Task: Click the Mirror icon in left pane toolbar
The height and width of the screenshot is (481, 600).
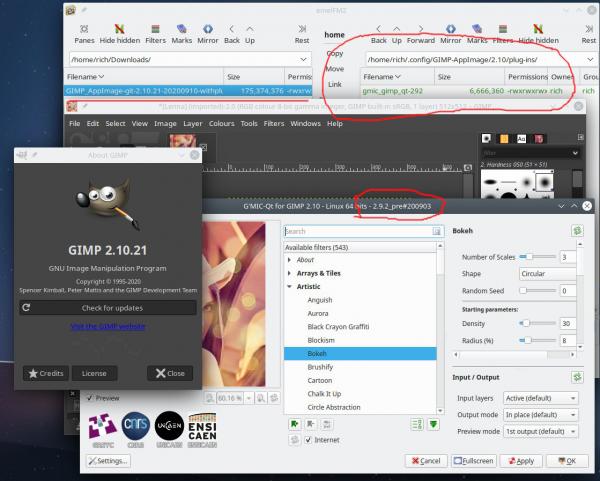Action: (x=207, y=29)
